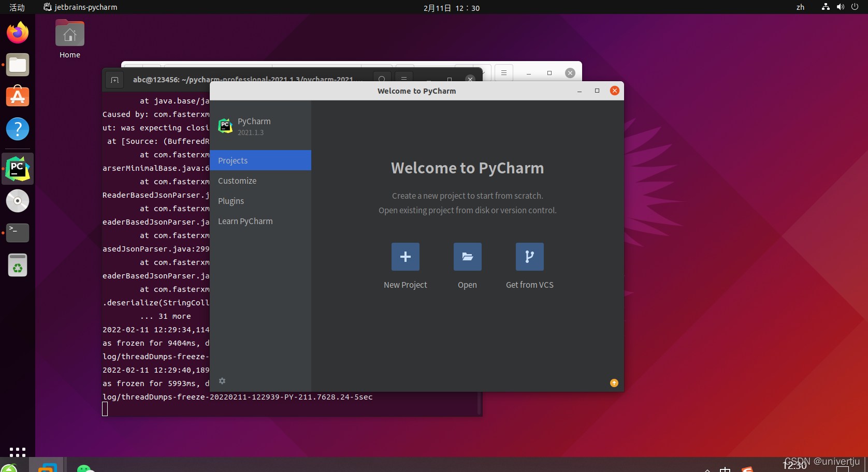Image resolution: width=868 pixels, height=472 pixels.
Task: Click the disc drive icon in the dock
Action: [x=18, y=201]
